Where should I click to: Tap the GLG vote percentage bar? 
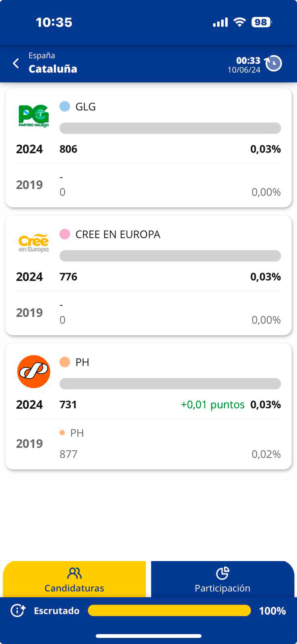click(170, 128)
